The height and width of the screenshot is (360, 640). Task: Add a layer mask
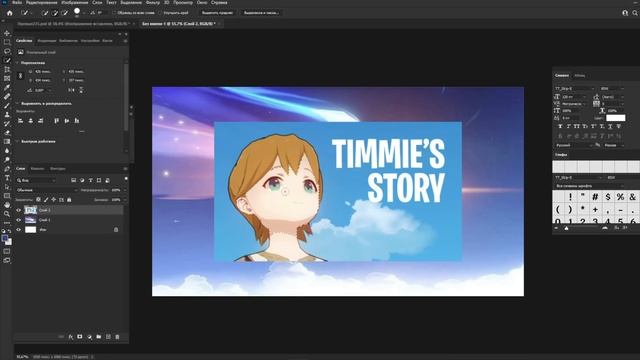[x=80, y=337]
